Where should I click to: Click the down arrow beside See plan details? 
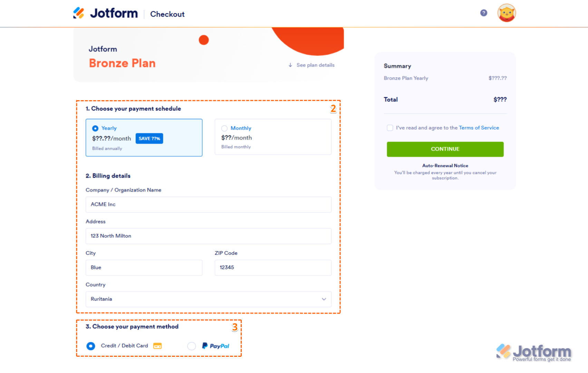click(x=290, y=65)
